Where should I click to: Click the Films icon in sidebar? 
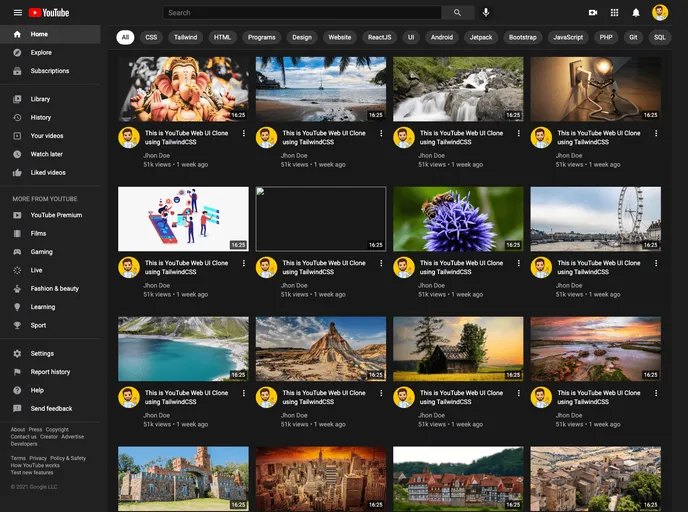click(17, 234)
